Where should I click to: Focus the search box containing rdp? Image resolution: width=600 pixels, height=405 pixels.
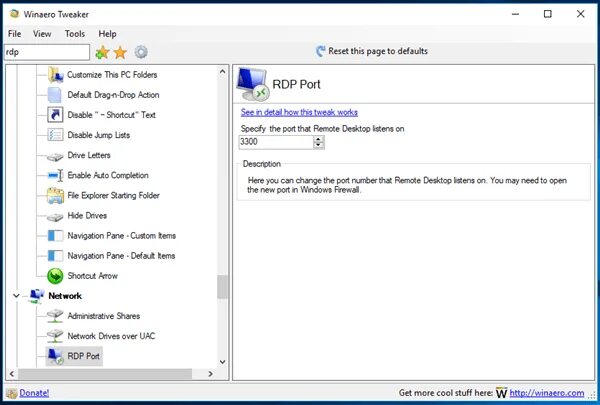pos(47,52)
